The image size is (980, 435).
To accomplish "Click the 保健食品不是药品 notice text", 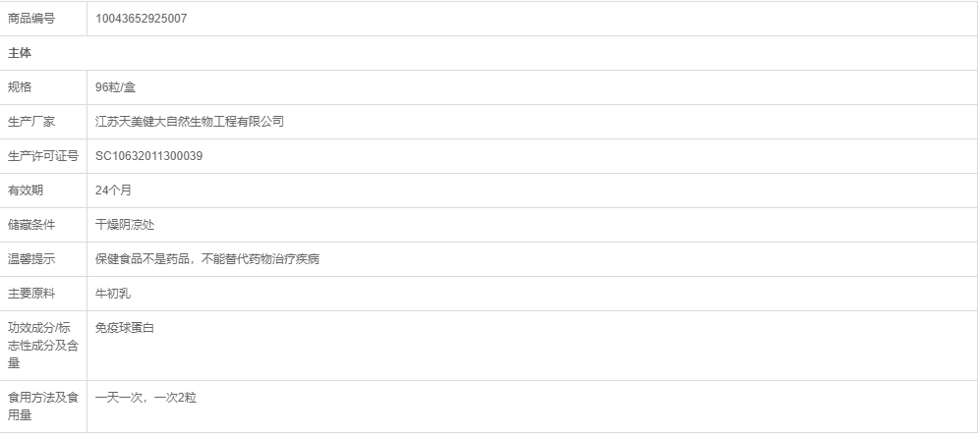I will [x=142, y=259].
